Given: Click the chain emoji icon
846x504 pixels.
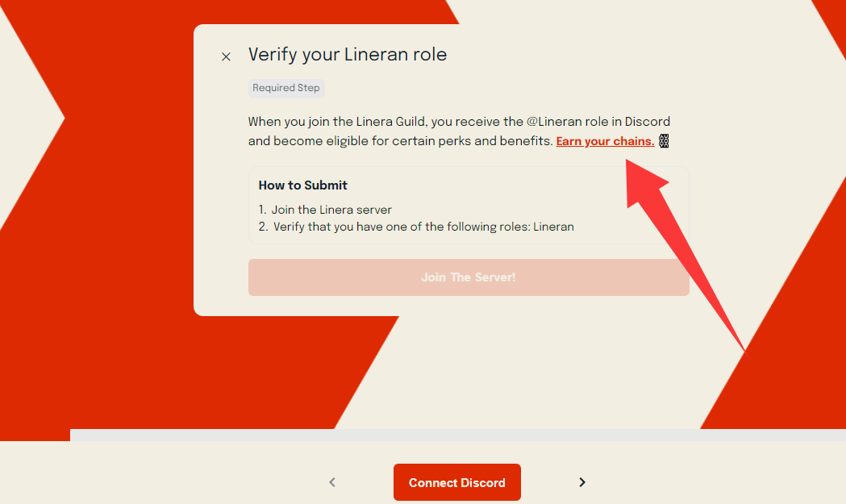Looking at the screenshot, I should click(664, 141).
